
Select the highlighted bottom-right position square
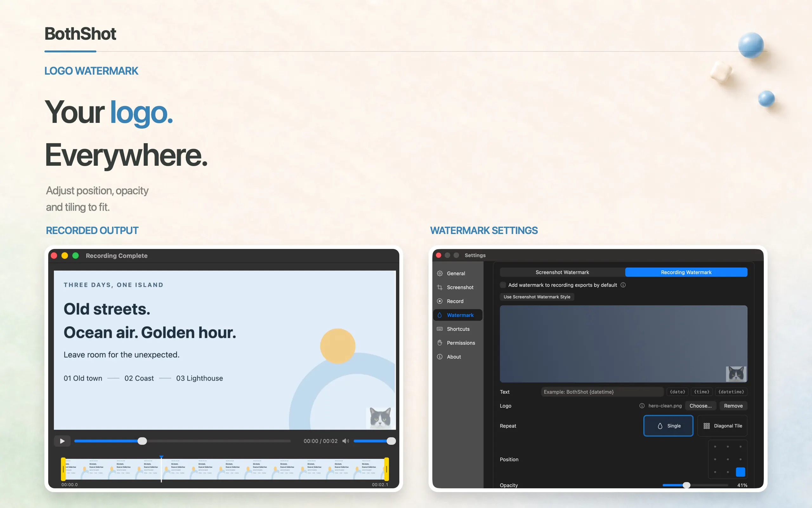(x=740, y=472)
